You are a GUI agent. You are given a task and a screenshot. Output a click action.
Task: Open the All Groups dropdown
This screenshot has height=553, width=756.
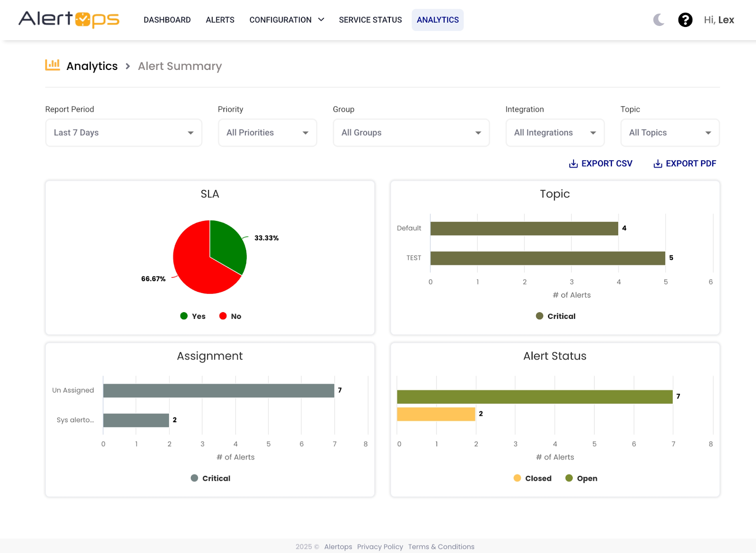pos(411,133)
